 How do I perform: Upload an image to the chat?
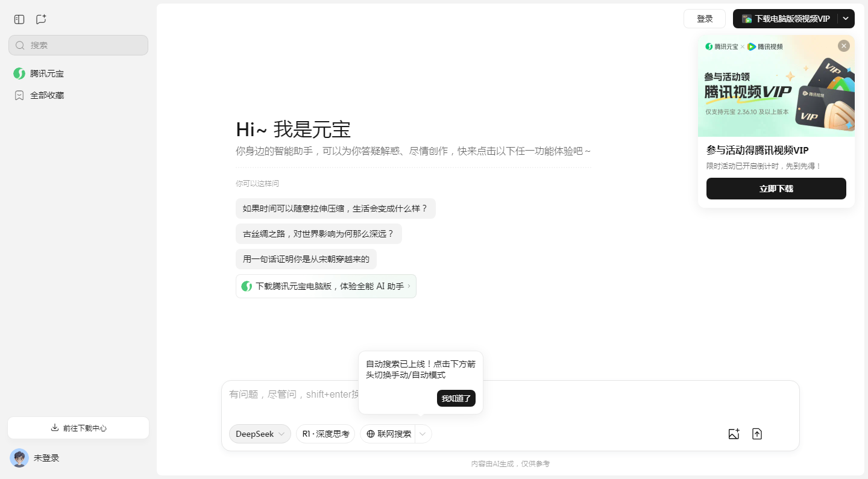[734, 434]
